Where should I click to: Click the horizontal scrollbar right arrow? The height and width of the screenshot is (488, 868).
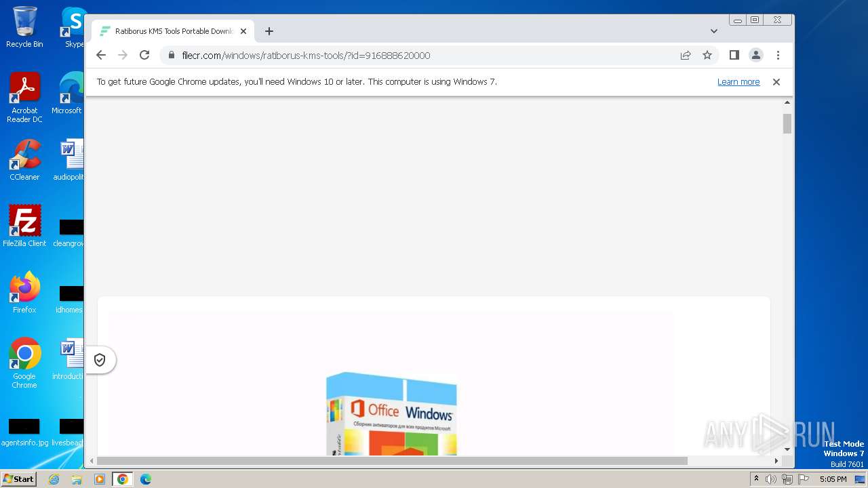pyautogui.click(x=776, y=461)
